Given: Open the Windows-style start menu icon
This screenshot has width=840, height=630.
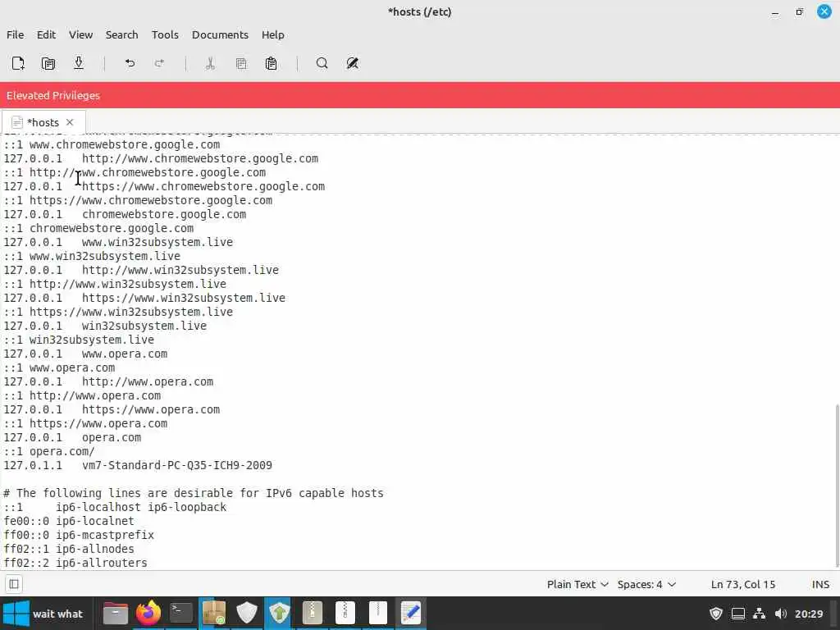Looking at the screenshot, I should click(x=16, y=614).
